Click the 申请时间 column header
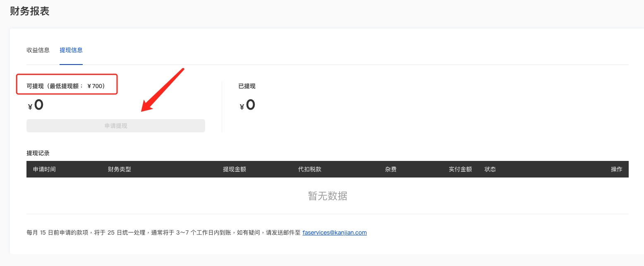The height and width of the screenshot is (266, 644). coord(44,169)
